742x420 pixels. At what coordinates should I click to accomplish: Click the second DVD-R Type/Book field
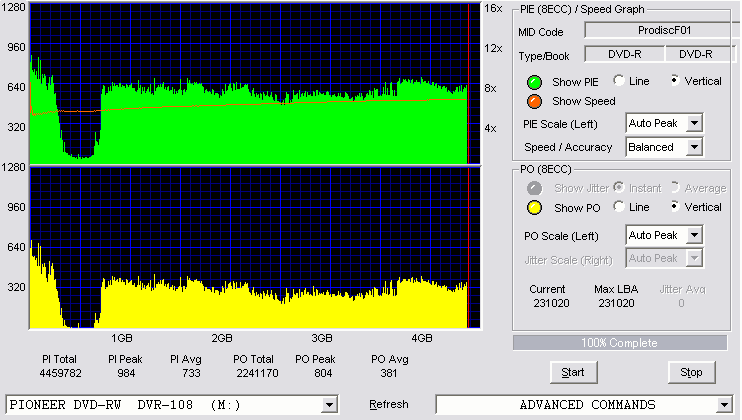[x=700, y=54]
